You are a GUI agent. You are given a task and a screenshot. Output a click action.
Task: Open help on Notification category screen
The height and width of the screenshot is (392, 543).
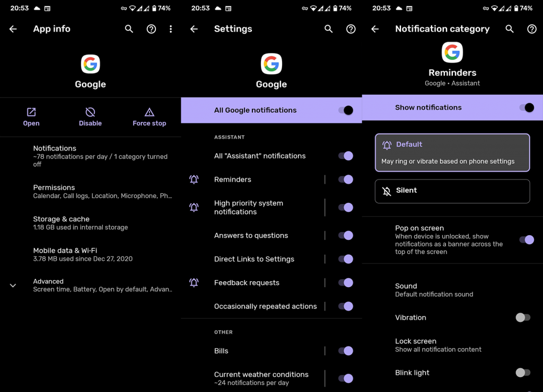531,29
